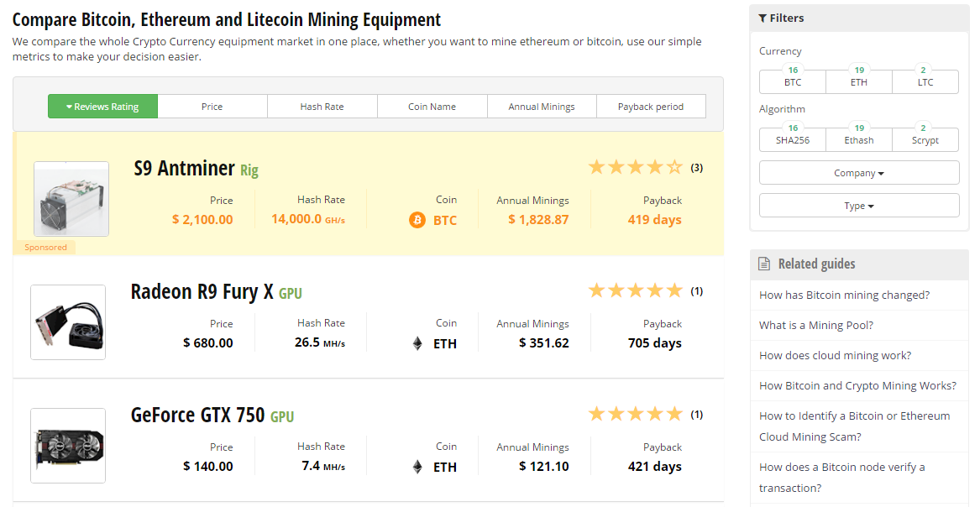
Task: Click the Sponsored label on S9 Antminer
Action: pyautogui.click(x=45, y=248)
